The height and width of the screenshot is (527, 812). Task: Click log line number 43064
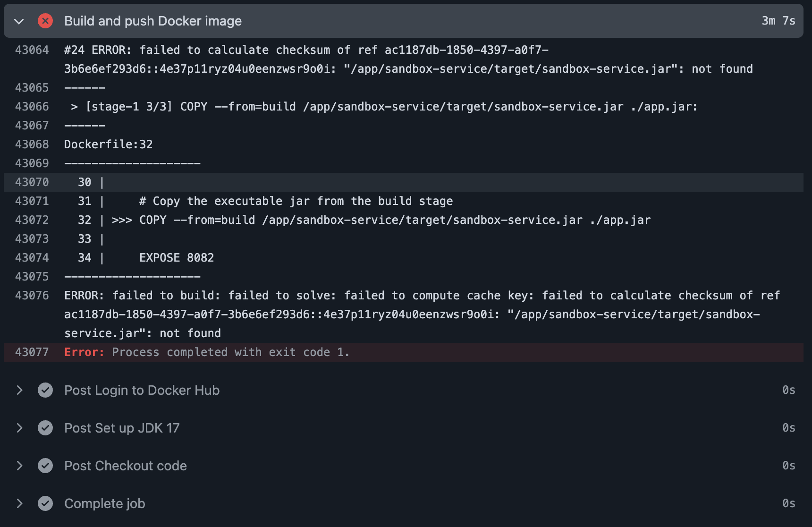tap(32, 50)
